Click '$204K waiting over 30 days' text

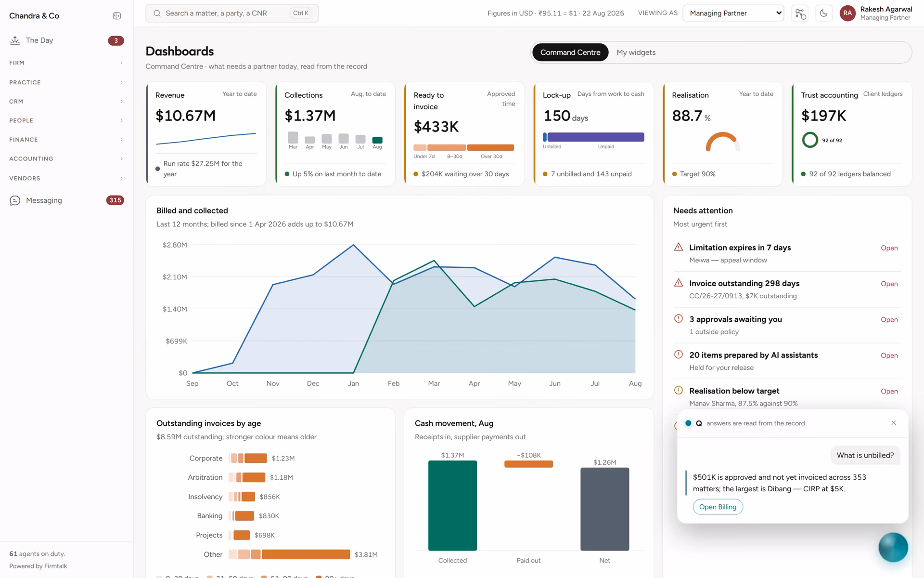465,174
